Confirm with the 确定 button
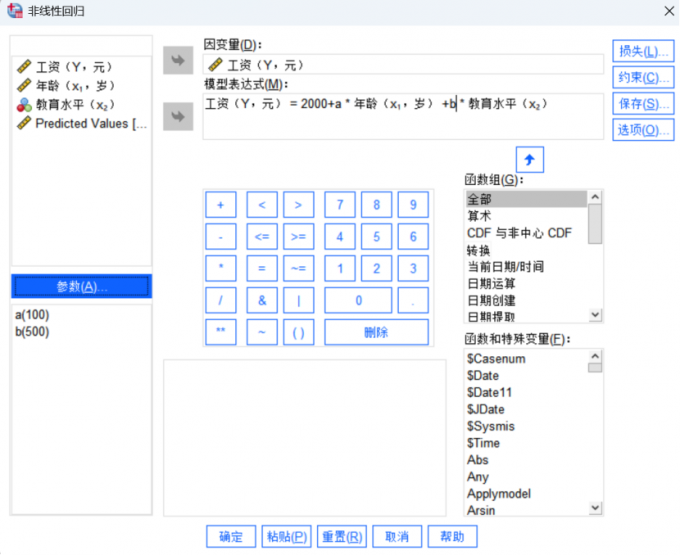 point(231,537)
